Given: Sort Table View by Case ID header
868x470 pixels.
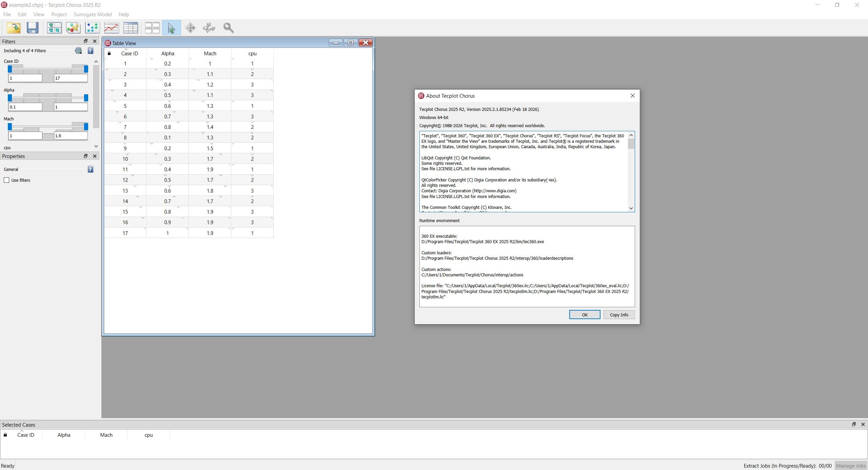Looking at the screenshot, I should click(130, 54).
